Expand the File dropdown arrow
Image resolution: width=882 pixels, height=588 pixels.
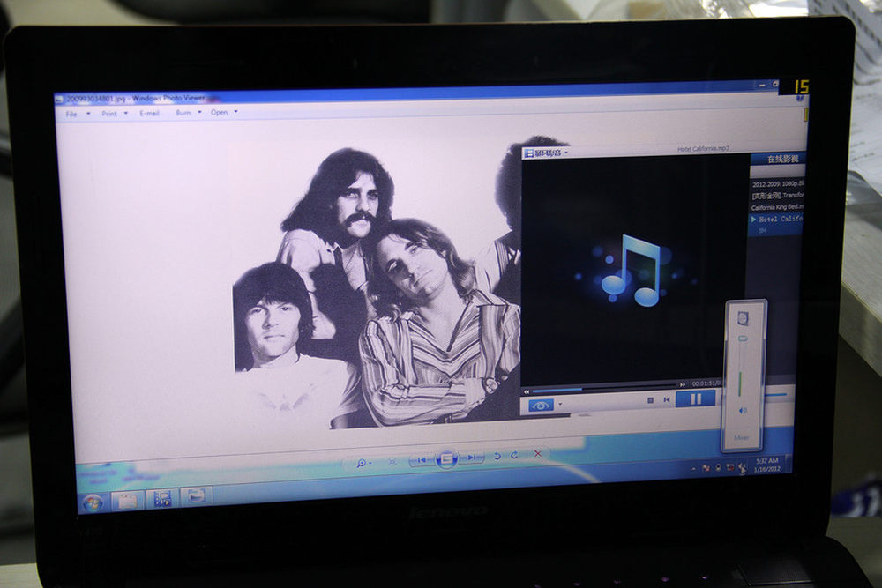[x=88, y=114]
